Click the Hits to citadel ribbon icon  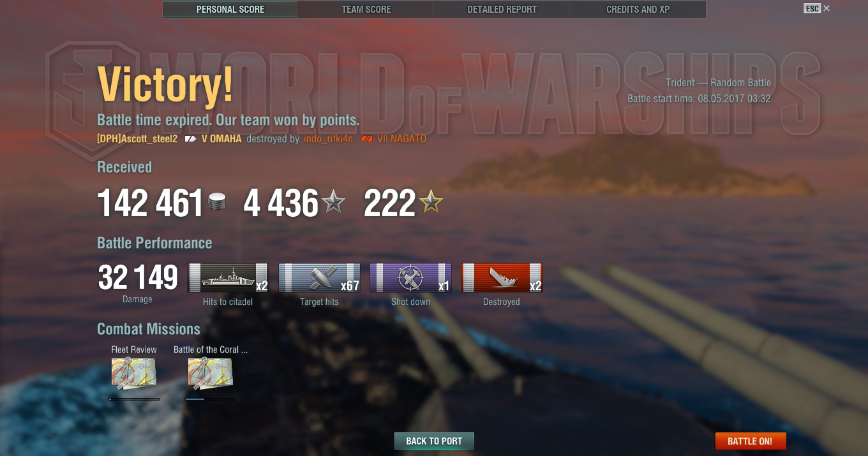228,278
